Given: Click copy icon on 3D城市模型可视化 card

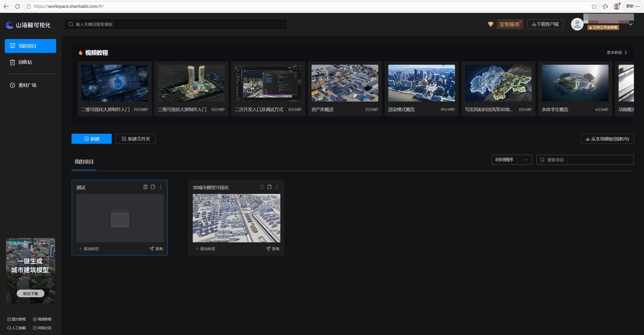Looking at the screenshot, I should 269,187.
